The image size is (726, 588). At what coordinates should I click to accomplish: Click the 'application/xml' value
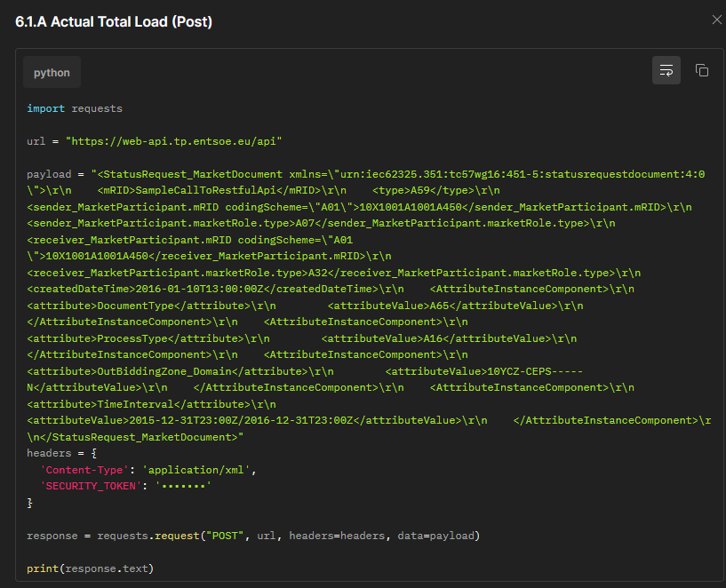coord(196,470)
